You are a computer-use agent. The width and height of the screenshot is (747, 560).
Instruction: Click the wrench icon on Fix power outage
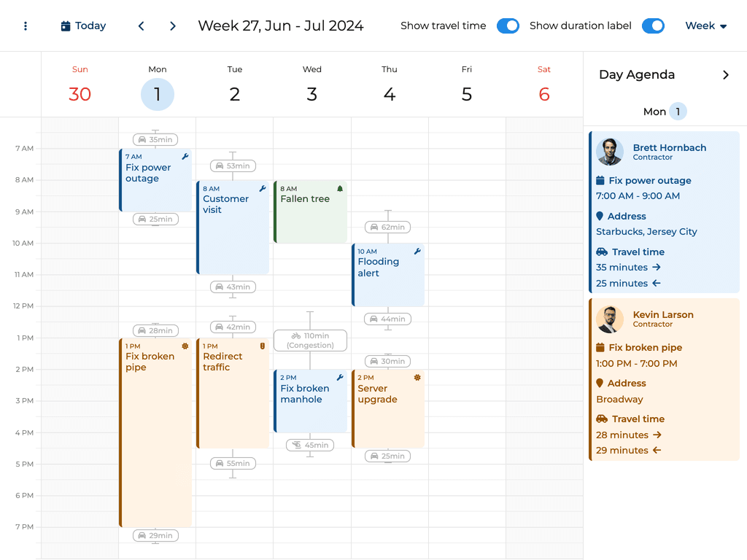pos(185,157)
